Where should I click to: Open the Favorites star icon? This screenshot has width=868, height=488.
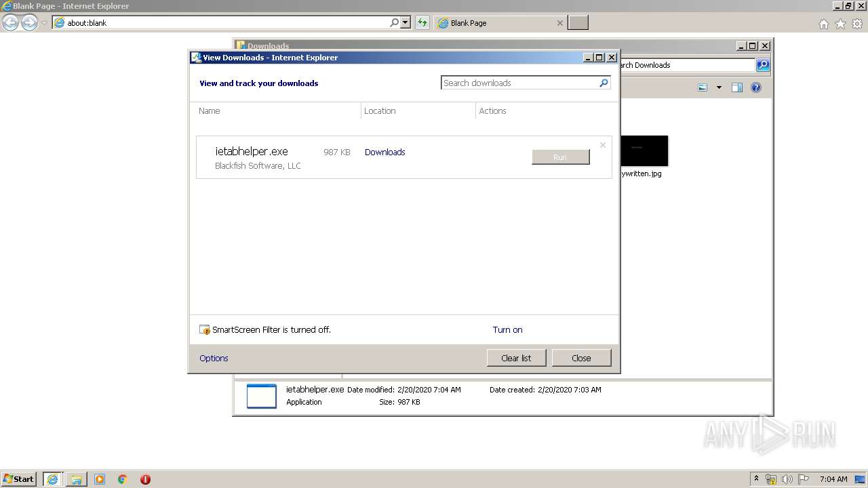point(840,24)
